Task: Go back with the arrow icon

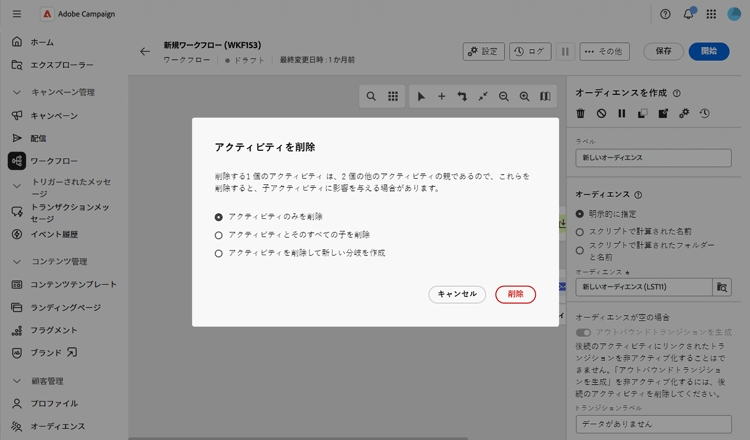Action: pos(145,52)
